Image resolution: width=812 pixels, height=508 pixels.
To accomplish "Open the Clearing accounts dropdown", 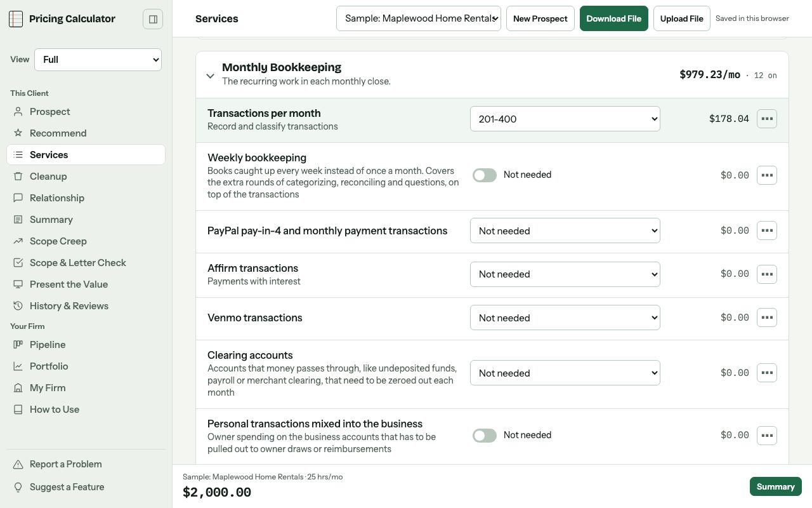I will (x=565, y=373).
